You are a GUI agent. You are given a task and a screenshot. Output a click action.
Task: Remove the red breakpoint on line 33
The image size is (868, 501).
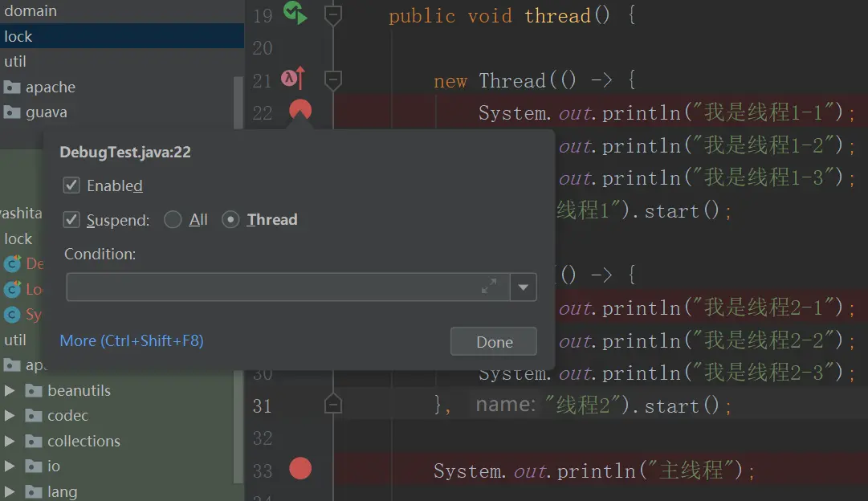[x=300, y=468]
